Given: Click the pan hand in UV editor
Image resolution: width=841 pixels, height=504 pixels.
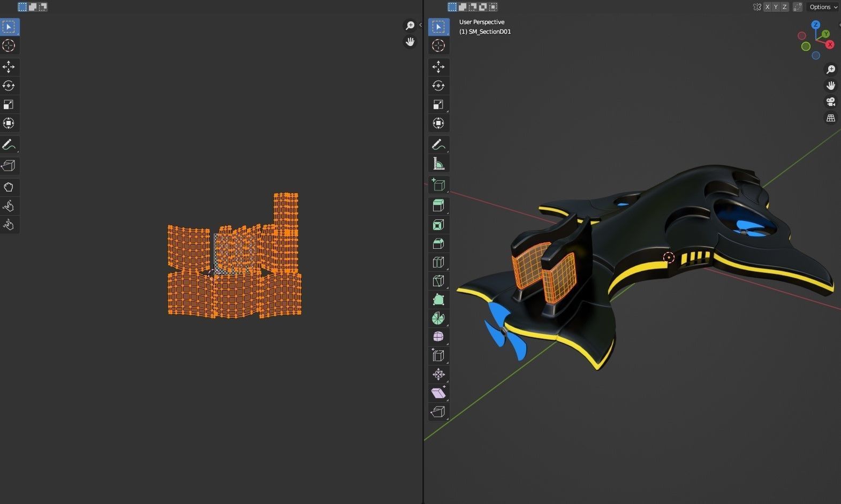Looking at the screenshot, I should 410,42.
